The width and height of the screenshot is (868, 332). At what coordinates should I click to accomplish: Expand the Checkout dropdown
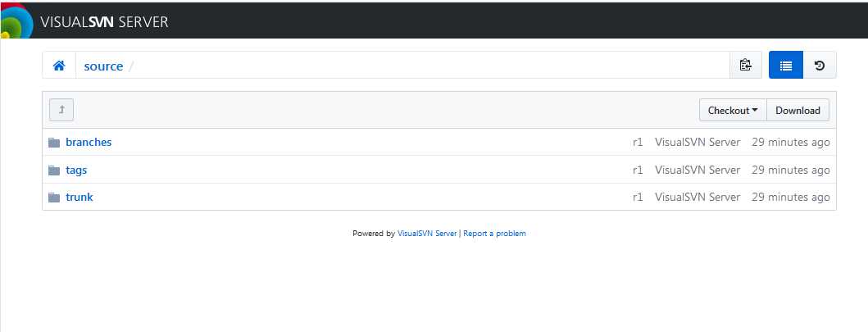[733, 110]
